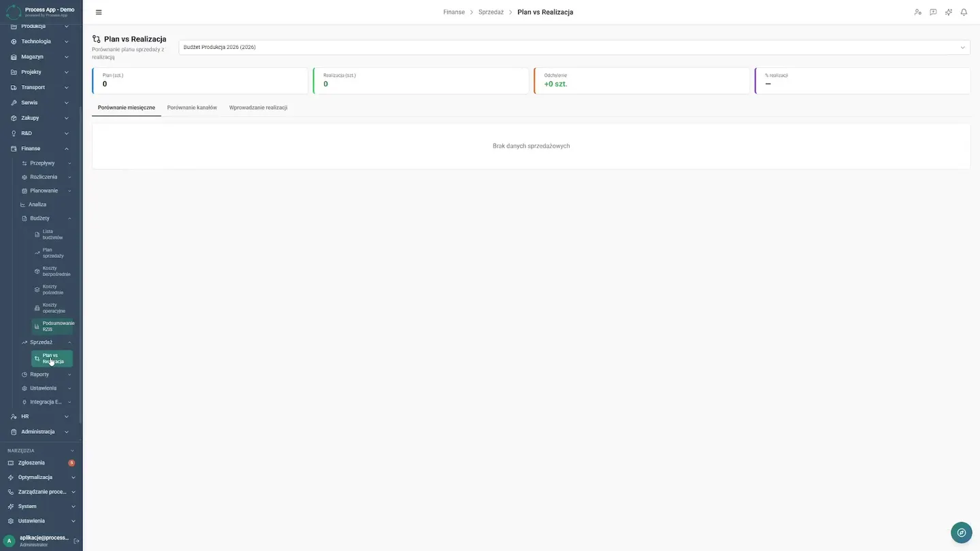The height and width of the screenshot is (551, 980).
Task: Open the feedback message icon in header
Action: click(933, 12)
